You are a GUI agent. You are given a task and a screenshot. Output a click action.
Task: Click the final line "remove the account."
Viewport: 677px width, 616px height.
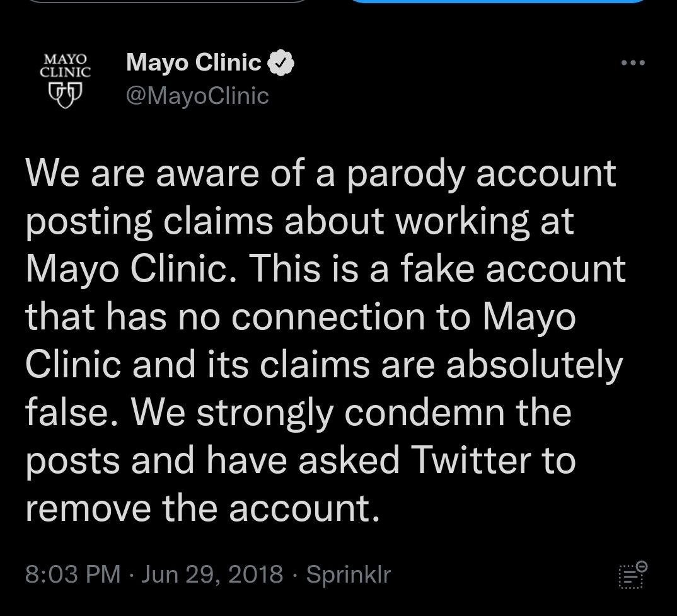click(x=202, y=508)
